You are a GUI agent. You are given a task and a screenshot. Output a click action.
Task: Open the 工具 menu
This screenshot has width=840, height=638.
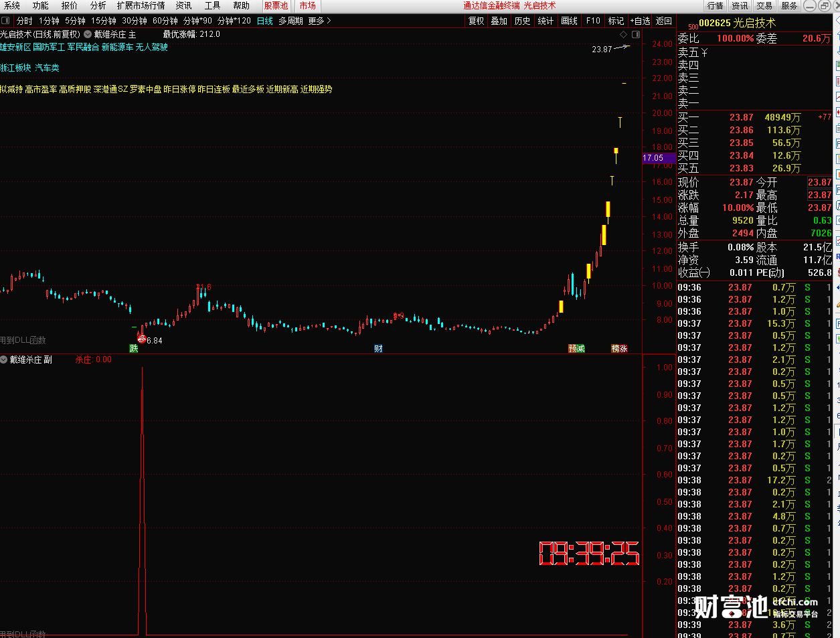[212, 5]
